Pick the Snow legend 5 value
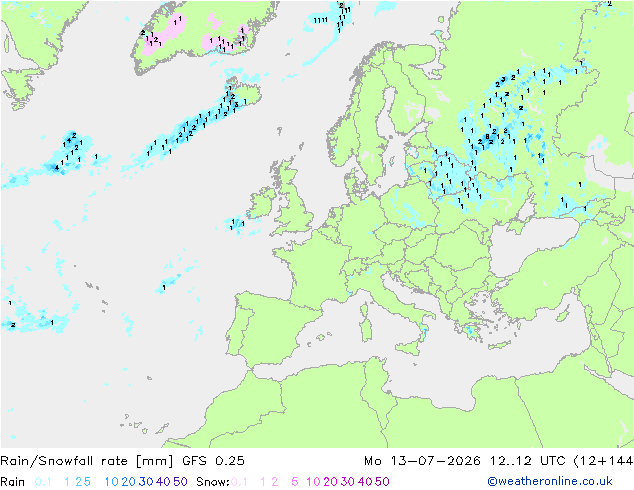This screenshot has height=490, width=634. [x=295, y=482]
